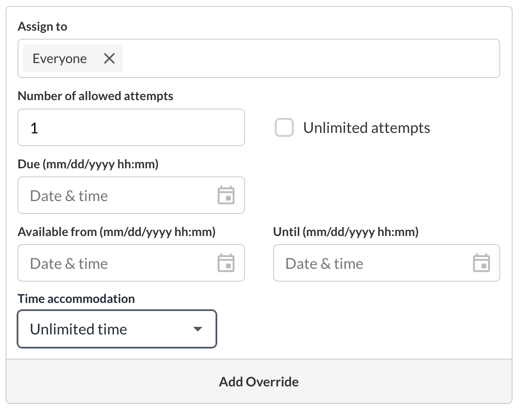
Task: Click the Assign to label
Action: tap(42, 26)
